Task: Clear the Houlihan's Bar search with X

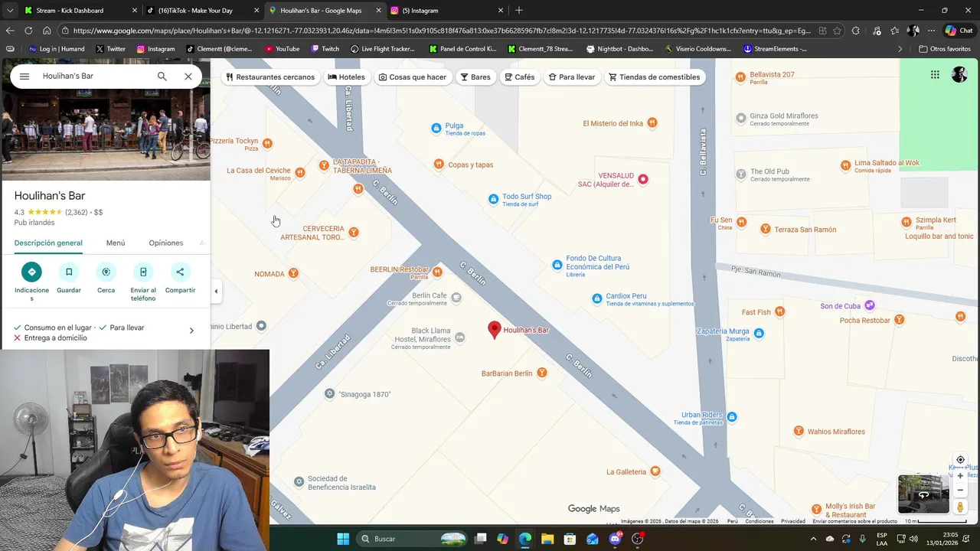Action: [x=188, y=77]
